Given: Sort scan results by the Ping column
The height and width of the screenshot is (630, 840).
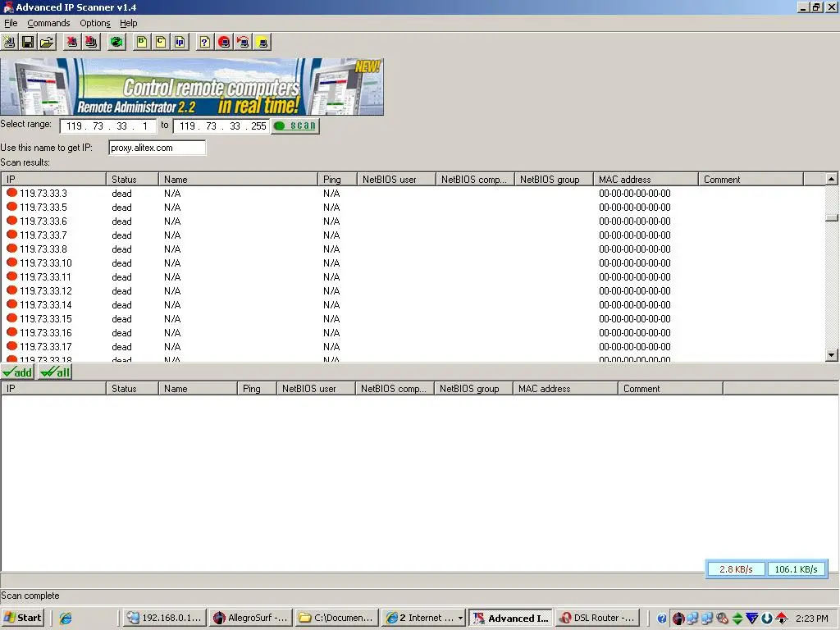Looking at the screenshot, I should pyautogui.click(x=337, y=180).
